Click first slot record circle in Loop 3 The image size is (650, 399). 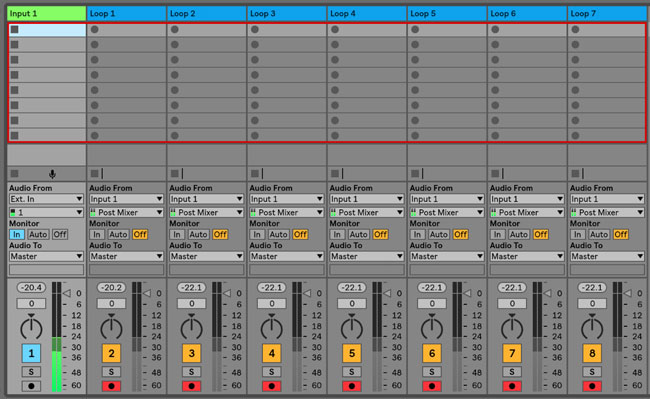tap(255, 29)
